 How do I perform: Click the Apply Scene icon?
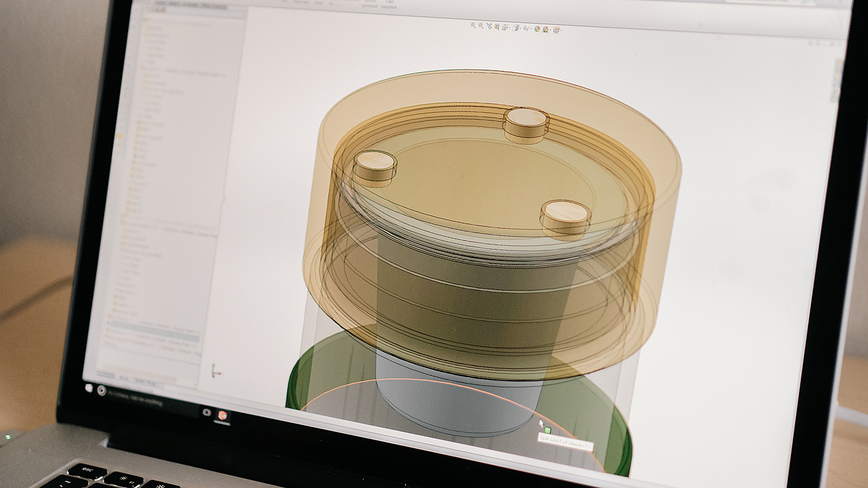click(546, 29)
